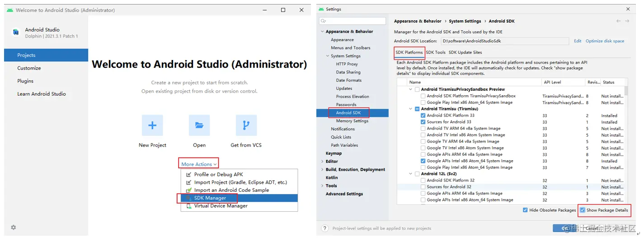Screen dimensions: 644x241
Task: Click the New Project plus icon
Action: [152, 125]
